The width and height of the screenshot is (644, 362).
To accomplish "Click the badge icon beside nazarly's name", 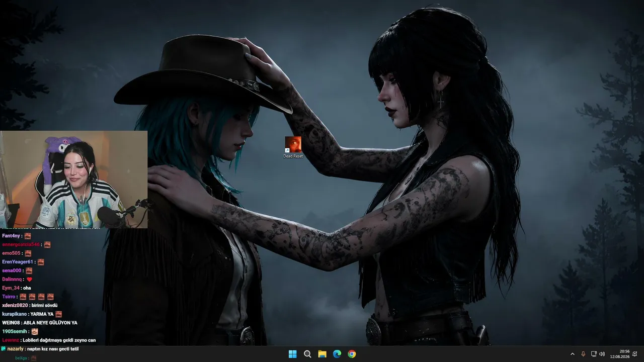I will [x=4, y=348].
